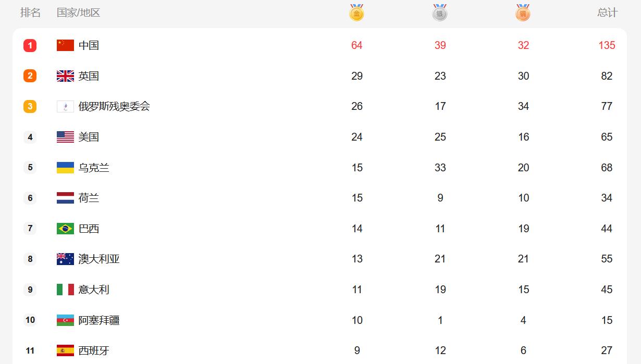Click the Australia flag icon
Image resolution: width=641 pixels, height=364 pixels.
pos(65,259)
